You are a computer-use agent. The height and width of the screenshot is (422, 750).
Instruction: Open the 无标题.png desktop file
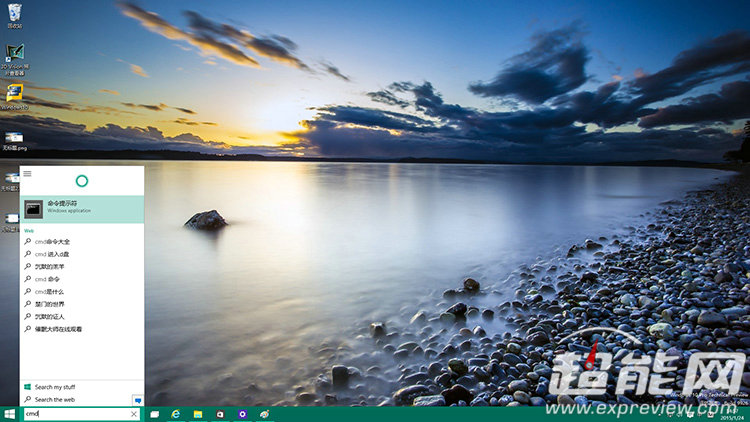[14, 140]
